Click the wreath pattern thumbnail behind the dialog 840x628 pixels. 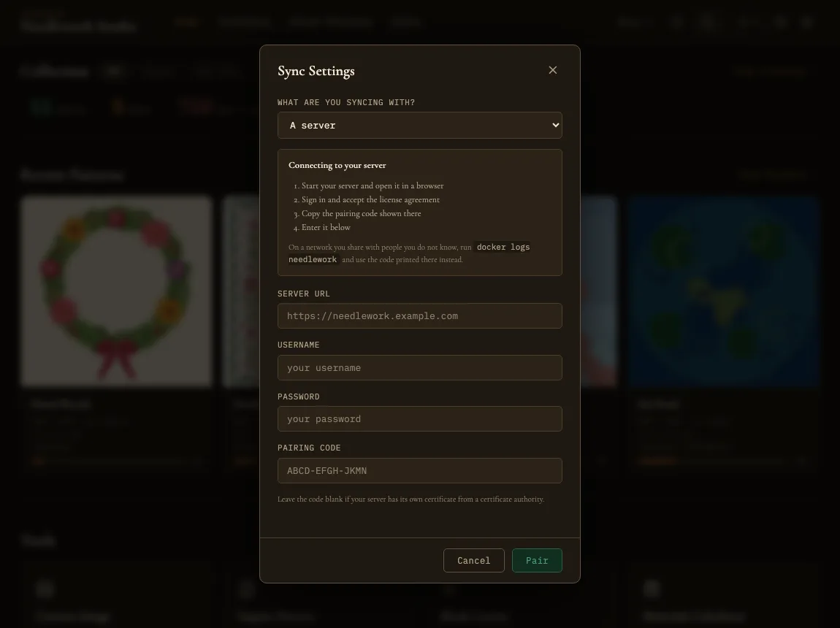point(116,291)
